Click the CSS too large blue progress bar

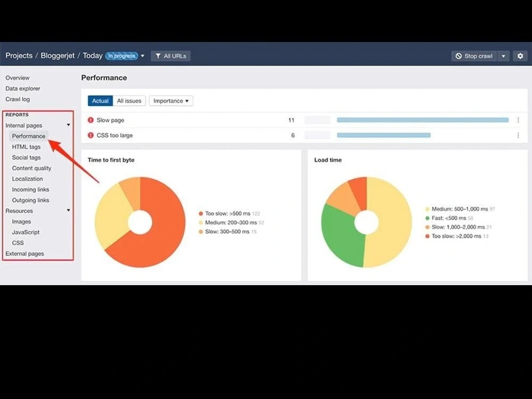coord(384,135)
